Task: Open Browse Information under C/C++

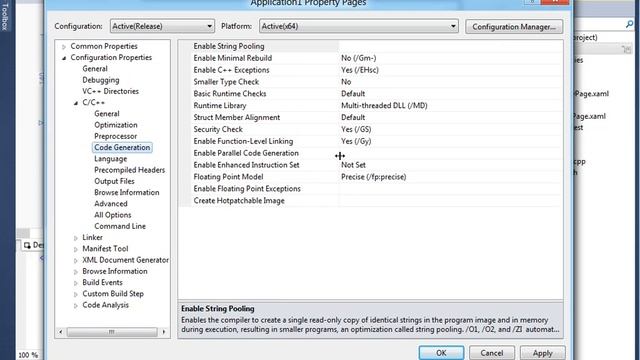Action: (127, 192)
